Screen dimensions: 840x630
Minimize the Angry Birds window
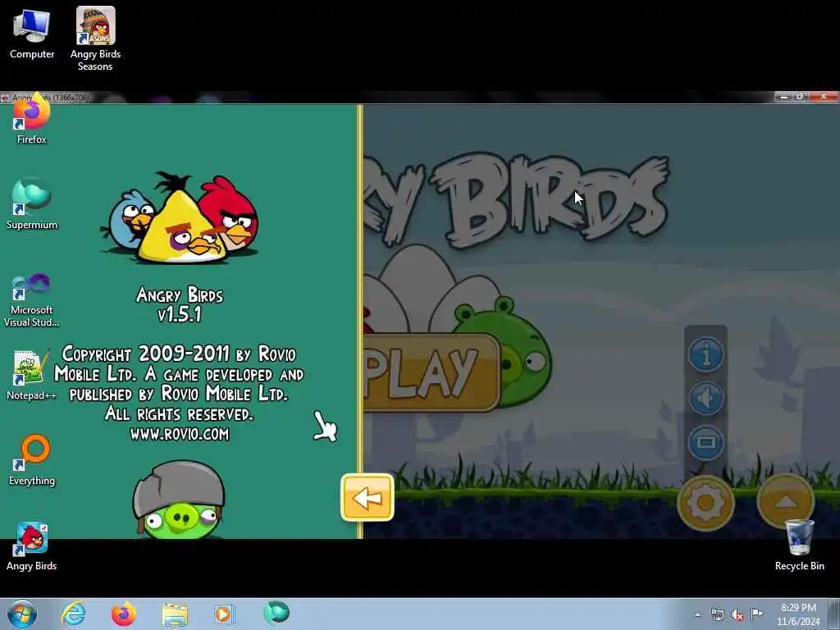[x=783, y=97]
